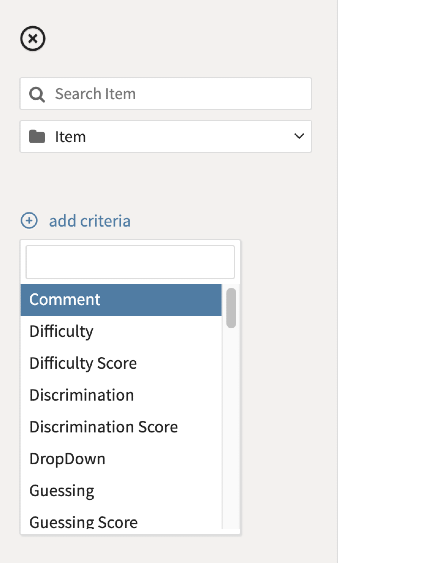Click the plus circle add criteria icon
Screen dimensions: 444x563
[x=29, y=220]
